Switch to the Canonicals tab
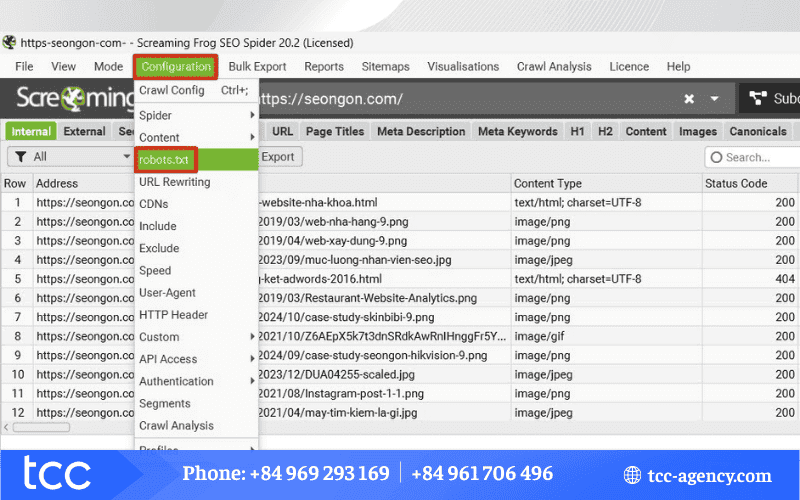800x500 pixels. [x=758, y=131]
